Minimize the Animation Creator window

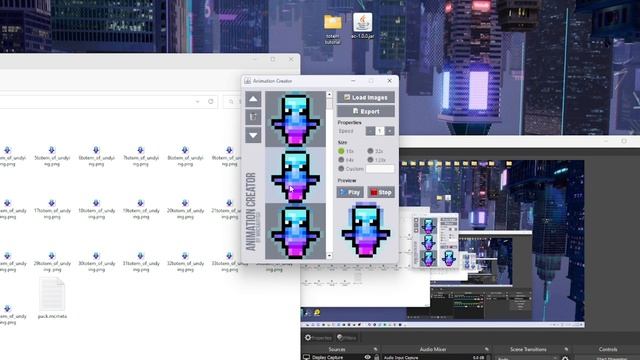point(353,81)
